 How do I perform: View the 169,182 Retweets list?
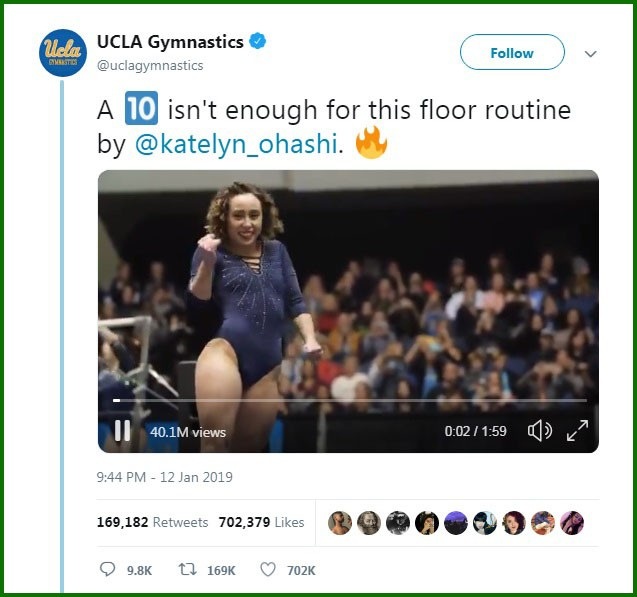(152, 522)
